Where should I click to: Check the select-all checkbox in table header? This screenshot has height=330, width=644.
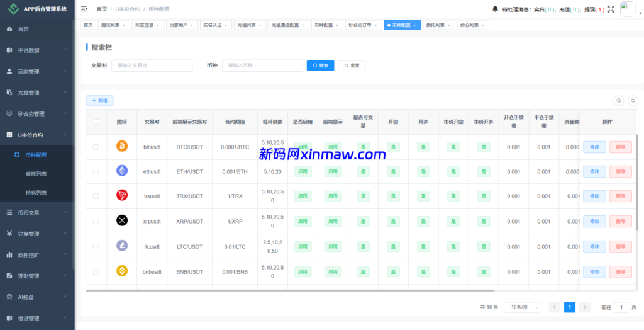[x=96, y=122]
